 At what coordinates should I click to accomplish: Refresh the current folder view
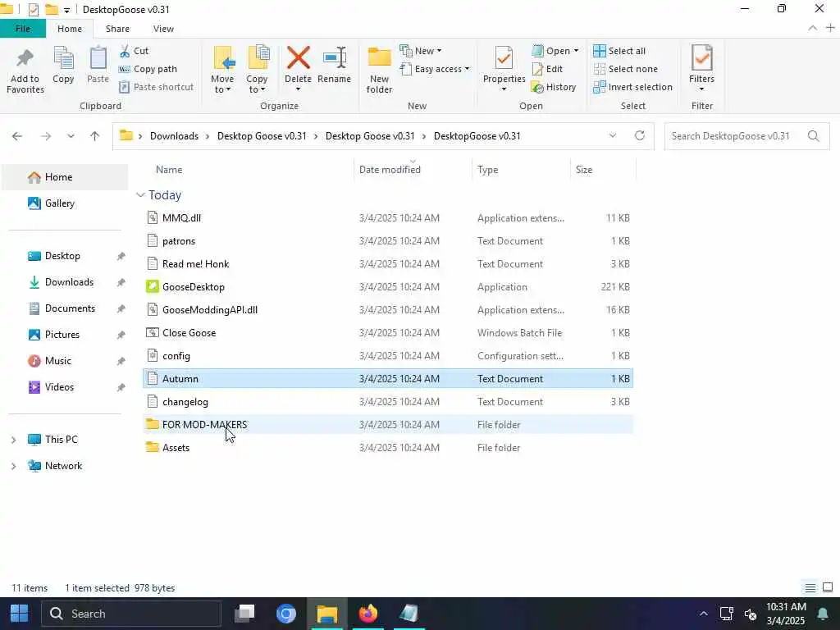coord(640,135)
